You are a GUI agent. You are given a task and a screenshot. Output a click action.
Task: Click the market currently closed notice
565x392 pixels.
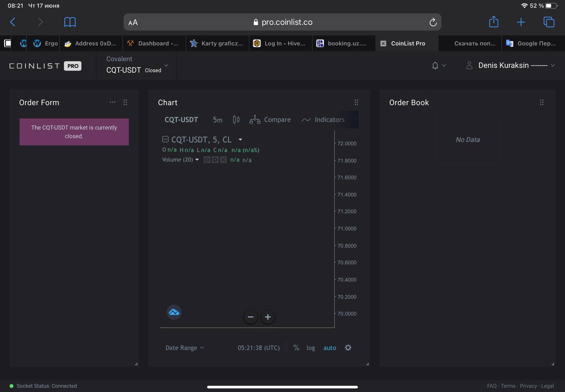(74, 132)
